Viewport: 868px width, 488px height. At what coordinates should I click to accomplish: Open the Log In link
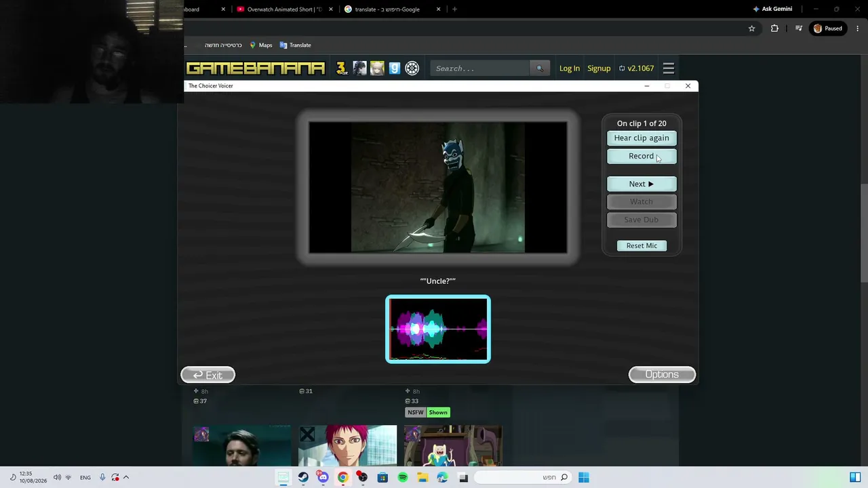[x=570, y=68]
